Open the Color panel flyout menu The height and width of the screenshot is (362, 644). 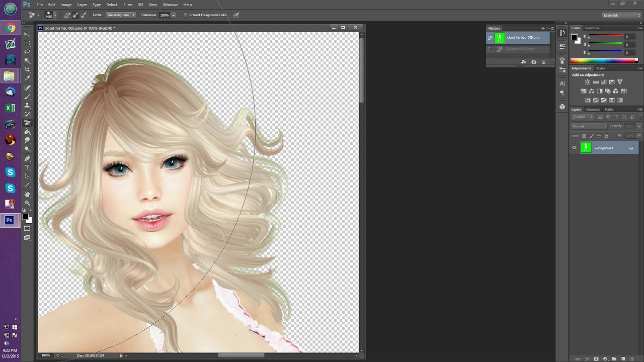coord(640,28)
